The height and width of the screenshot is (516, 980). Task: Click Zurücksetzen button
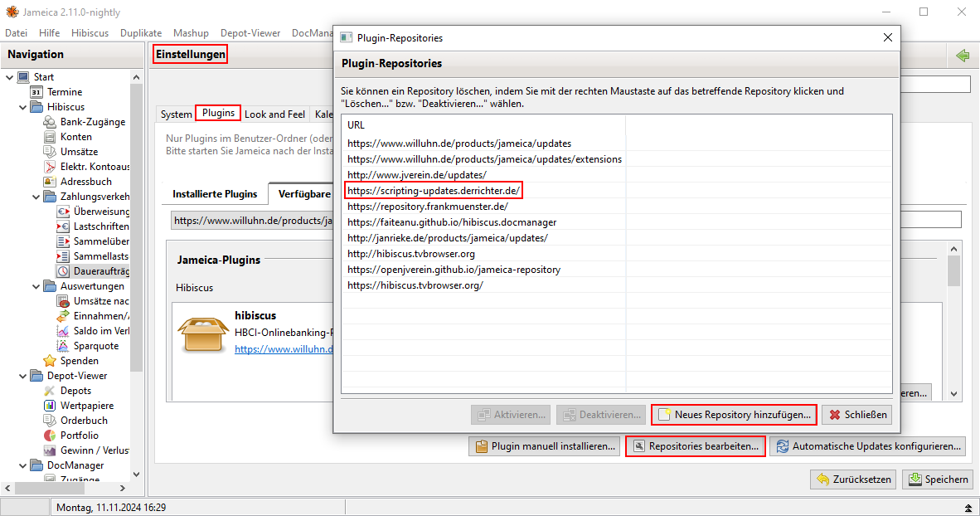click(853, 479)
